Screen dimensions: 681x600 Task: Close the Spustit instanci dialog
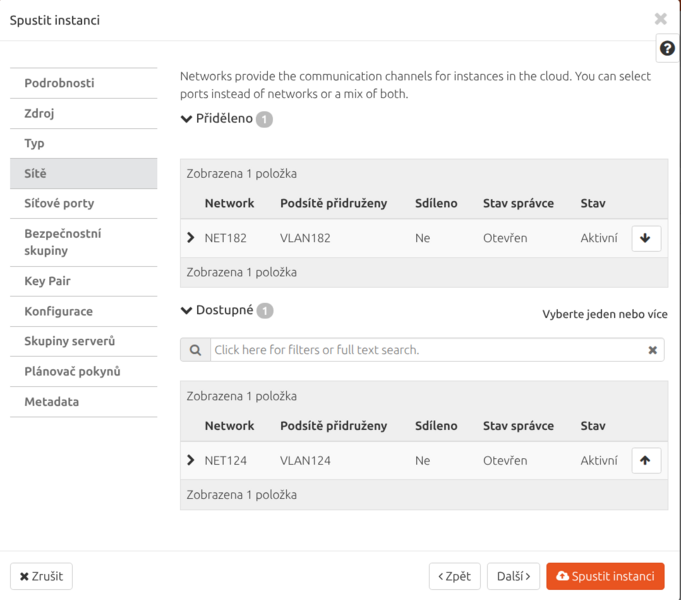[660, 19]
